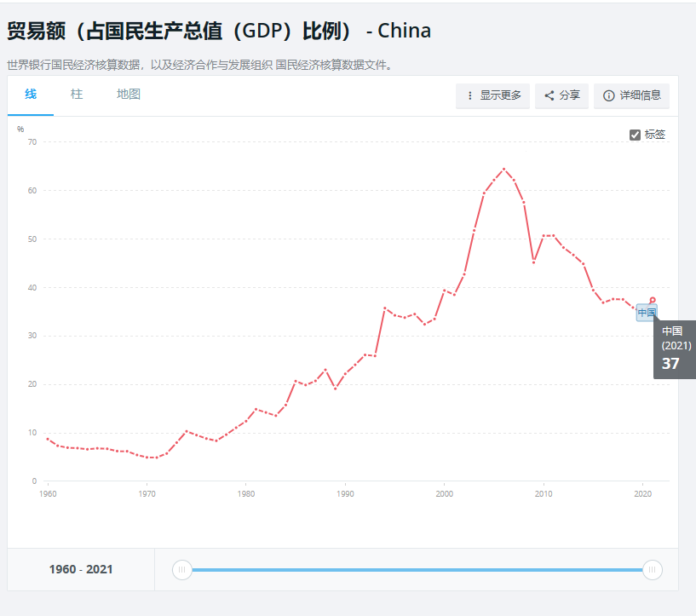
Task: Click the middle of the blue year slider track
Action: (417, 570)
